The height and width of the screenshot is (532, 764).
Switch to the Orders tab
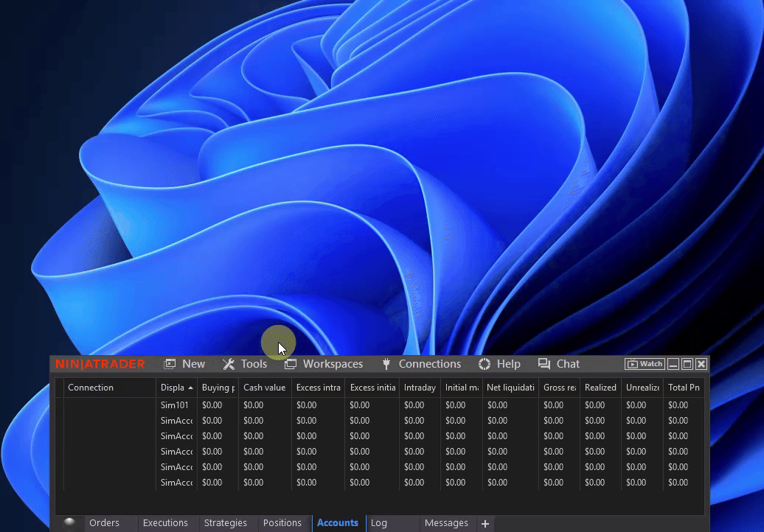click(x=104, y=523)
